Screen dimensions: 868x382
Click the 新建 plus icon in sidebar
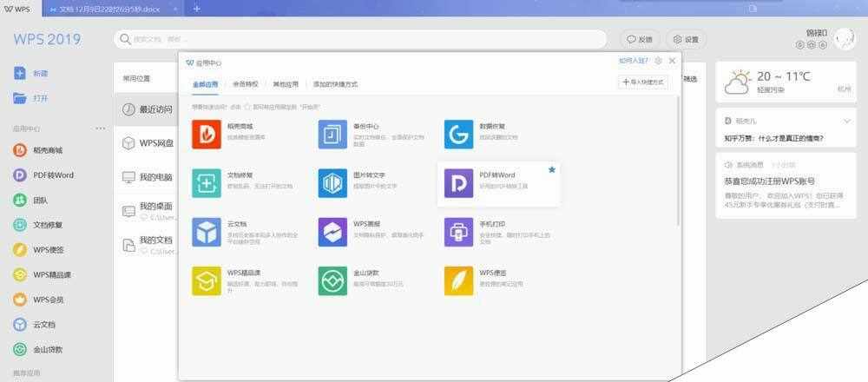point(20,73)
